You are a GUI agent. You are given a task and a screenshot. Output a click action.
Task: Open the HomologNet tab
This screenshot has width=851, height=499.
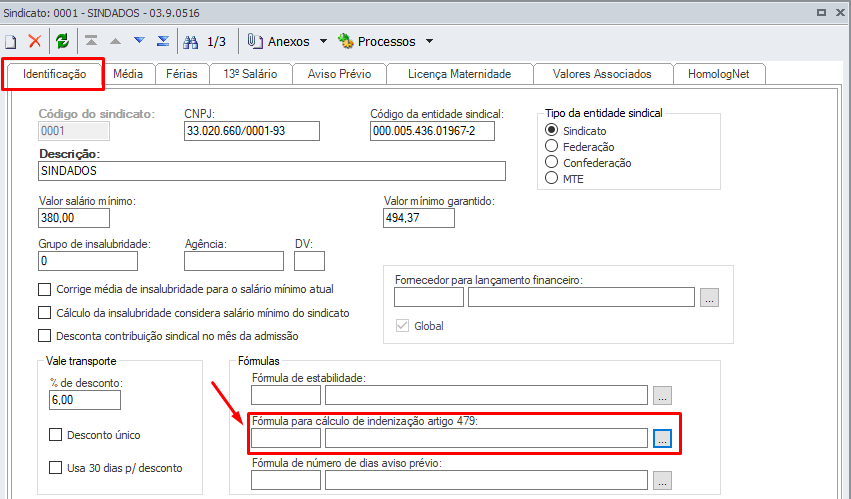(719, 74)
